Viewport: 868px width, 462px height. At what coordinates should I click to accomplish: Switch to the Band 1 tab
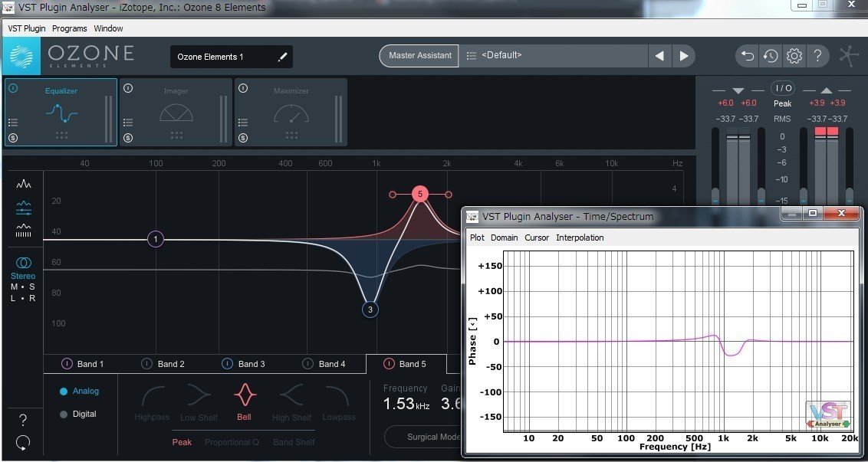tap(82, 363)
